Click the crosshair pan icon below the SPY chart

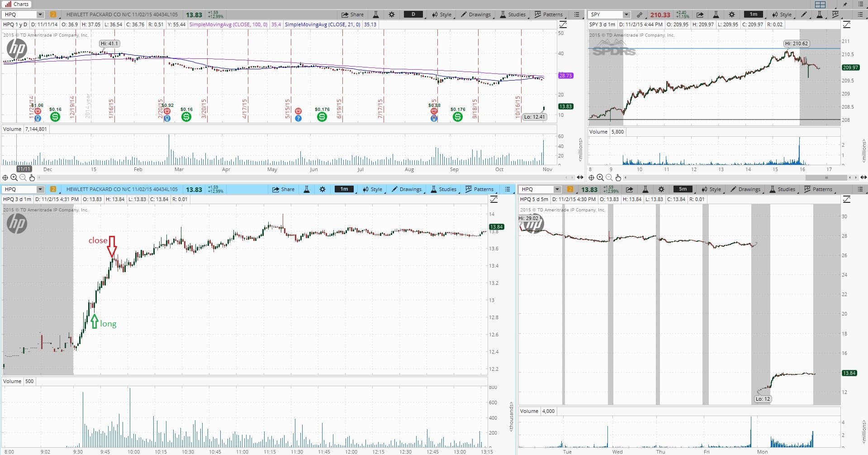pyautogui.click(x=592, y=177)
